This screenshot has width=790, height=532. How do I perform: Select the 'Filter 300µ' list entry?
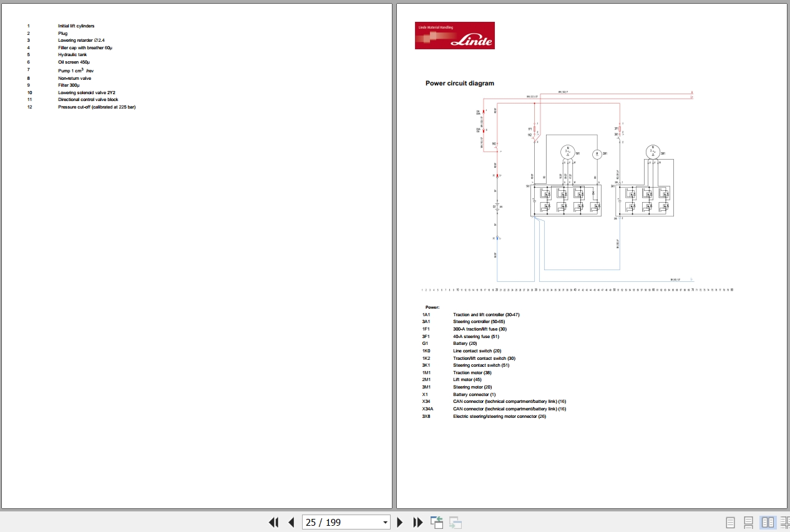[69, 85]
